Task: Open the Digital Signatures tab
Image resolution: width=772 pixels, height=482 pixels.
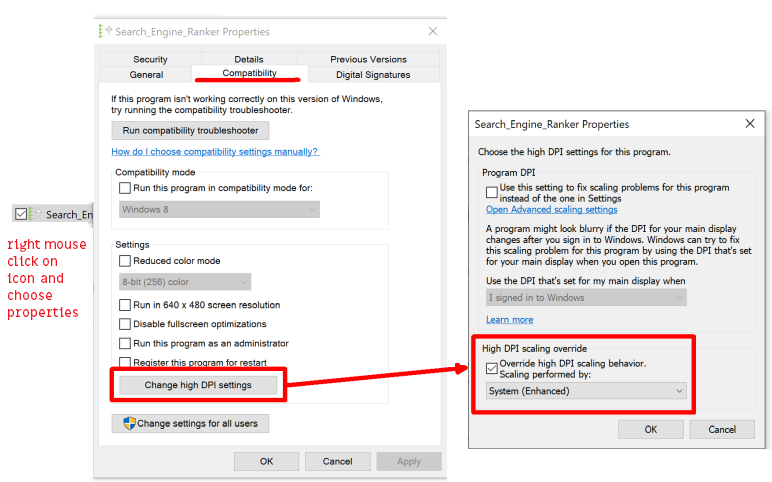Action: tap(373, 74)
